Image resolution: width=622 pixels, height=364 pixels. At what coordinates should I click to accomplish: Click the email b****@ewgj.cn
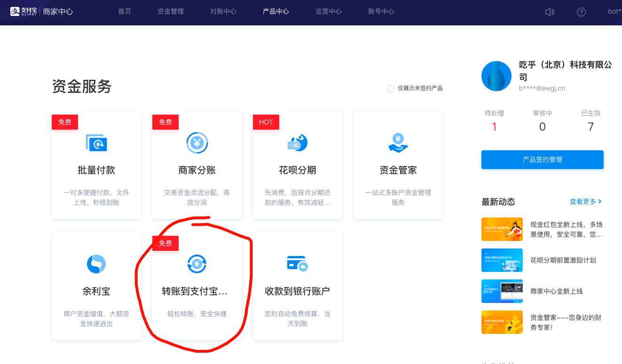pos(542,88)
